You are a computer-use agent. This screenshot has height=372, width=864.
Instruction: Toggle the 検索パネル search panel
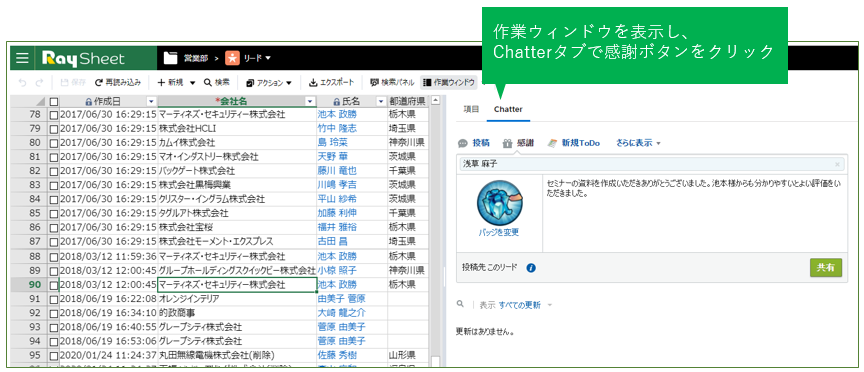click(x=392, y=83)
